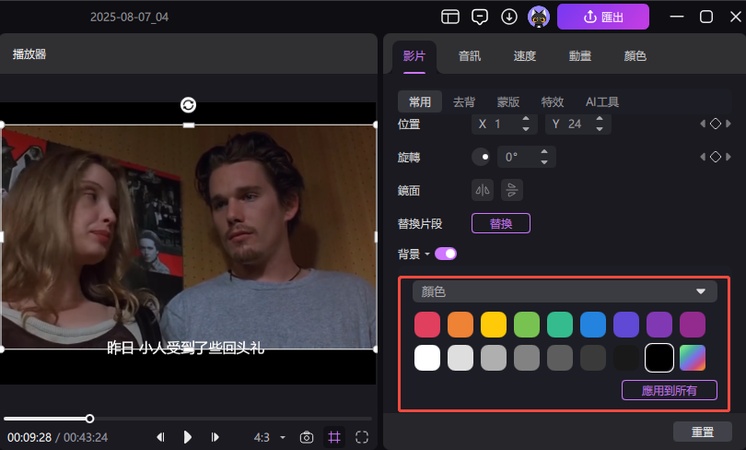Decrease position Y with down arrow

tap(599, 129)
